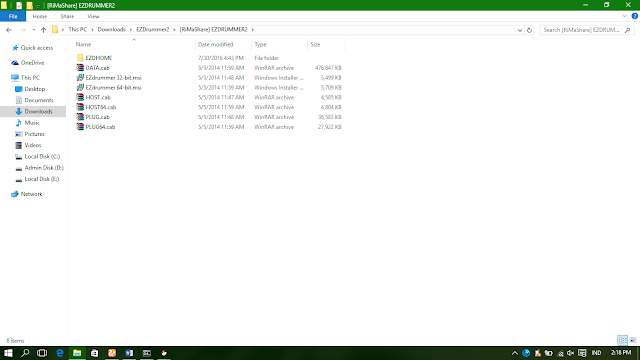Image resolution: width=640 pixels, height=360 pixels.
Task: Select EZdrummer 64-bit.msi installer icon
Action: (x=80, y=87)
